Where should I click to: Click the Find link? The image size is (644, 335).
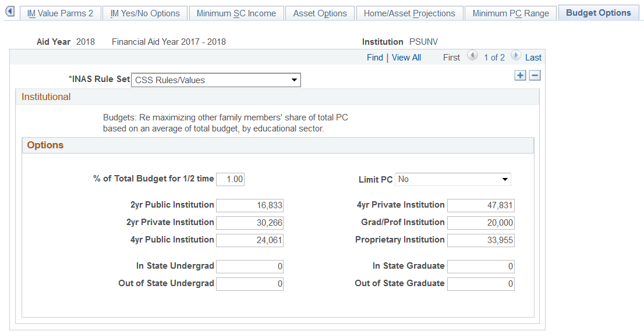tap(374, 57)
